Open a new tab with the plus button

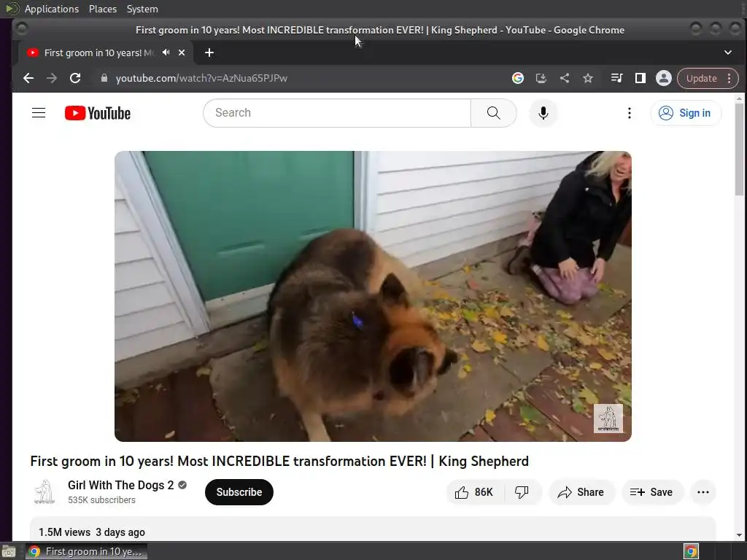(x=209, y=52)
